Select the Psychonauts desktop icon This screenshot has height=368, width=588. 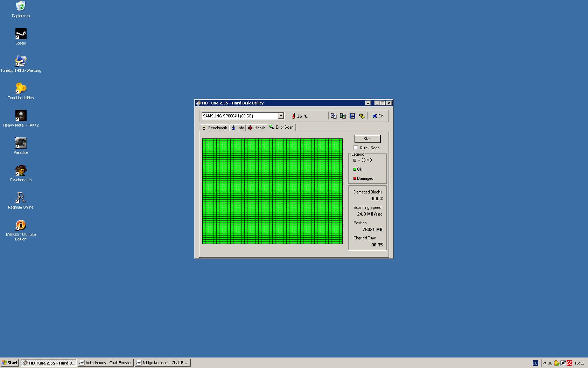pyautogui.click(x=21, y=173)
